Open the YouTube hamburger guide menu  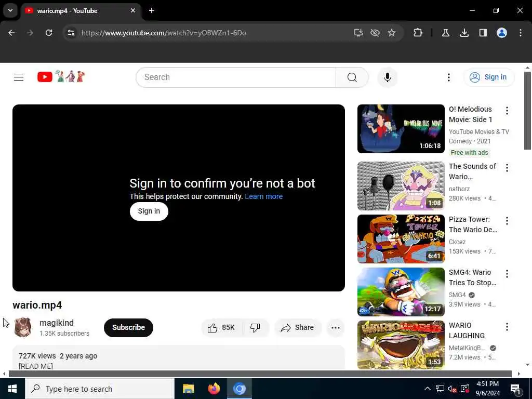19,77
